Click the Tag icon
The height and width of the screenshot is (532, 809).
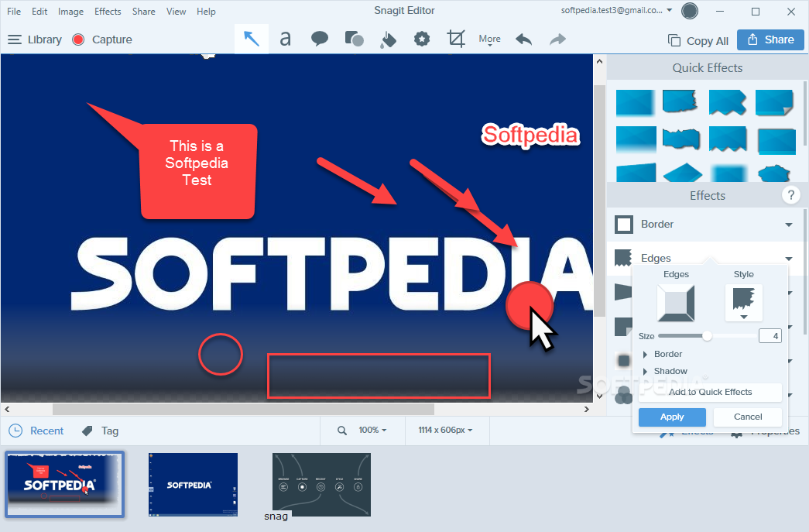click(87, 431)
